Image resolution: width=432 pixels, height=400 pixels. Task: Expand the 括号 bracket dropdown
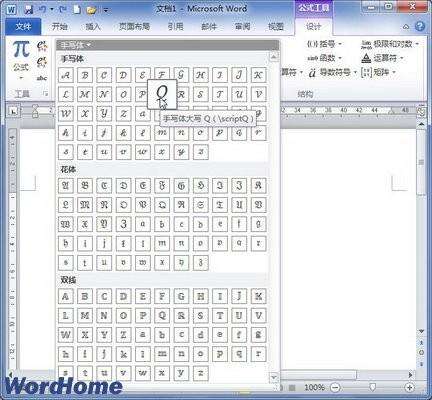(x=324, y=44)
